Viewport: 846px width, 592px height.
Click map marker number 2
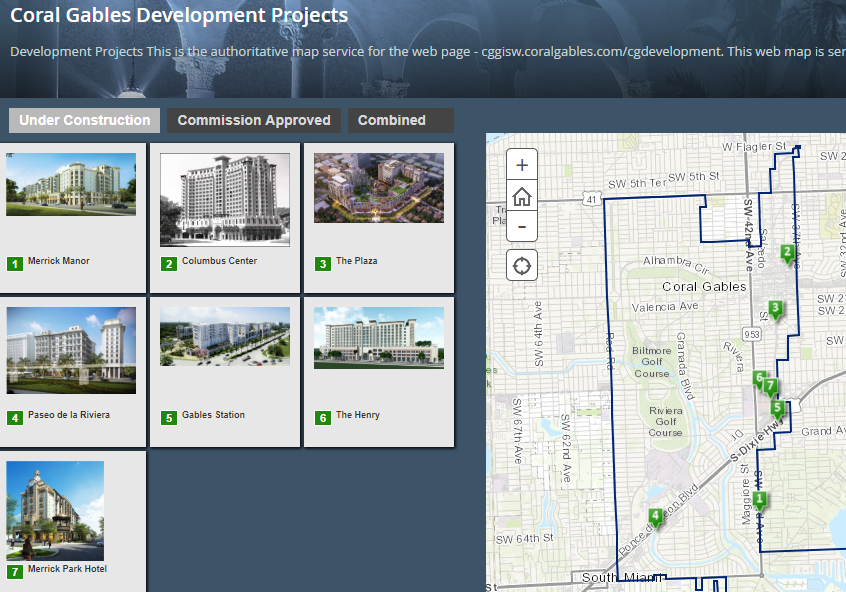tap(787, 253)
